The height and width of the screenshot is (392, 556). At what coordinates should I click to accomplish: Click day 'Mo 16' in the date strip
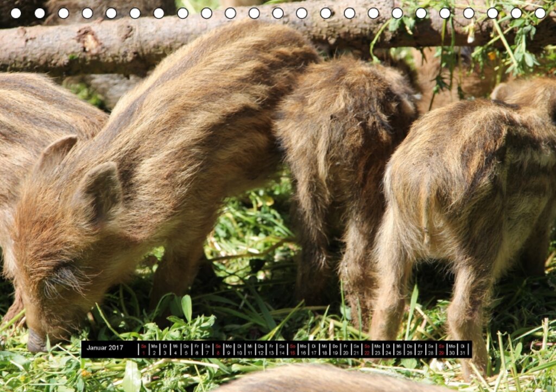(303, 350)
